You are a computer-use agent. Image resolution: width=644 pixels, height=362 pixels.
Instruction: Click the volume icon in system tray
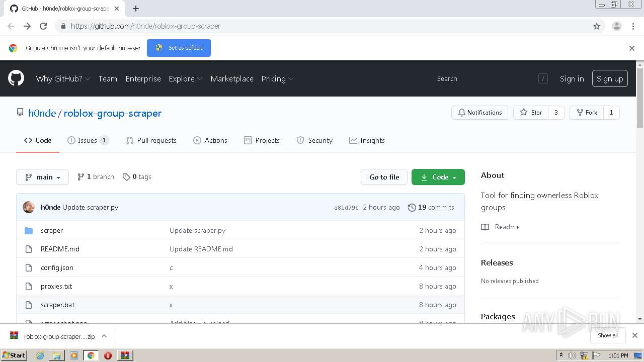tap(572, 355)
